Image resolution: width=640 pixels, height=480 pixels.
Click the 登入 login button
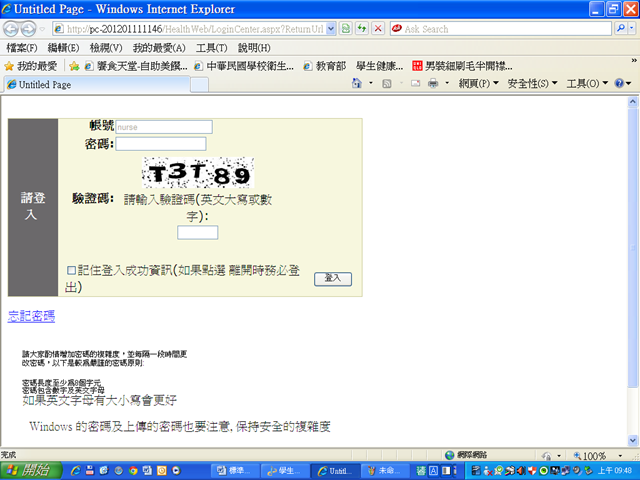332,279
